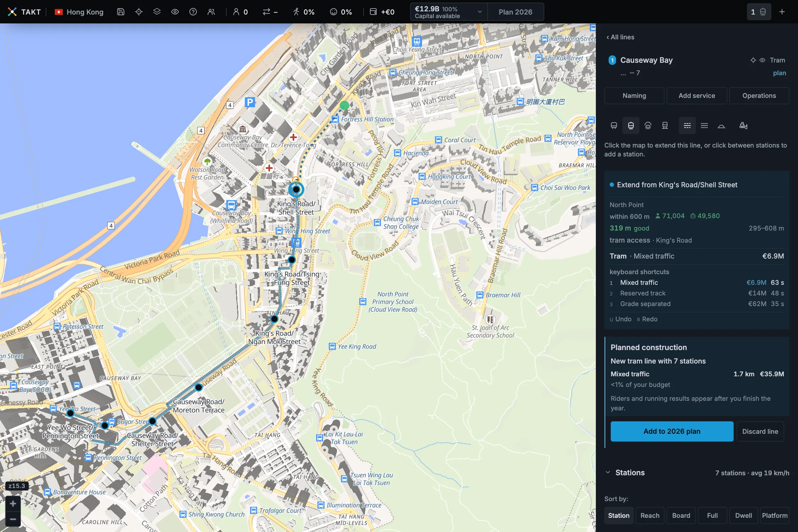
Task: Collapse the Stations section chevron
Action: click(x=608, y=473)
